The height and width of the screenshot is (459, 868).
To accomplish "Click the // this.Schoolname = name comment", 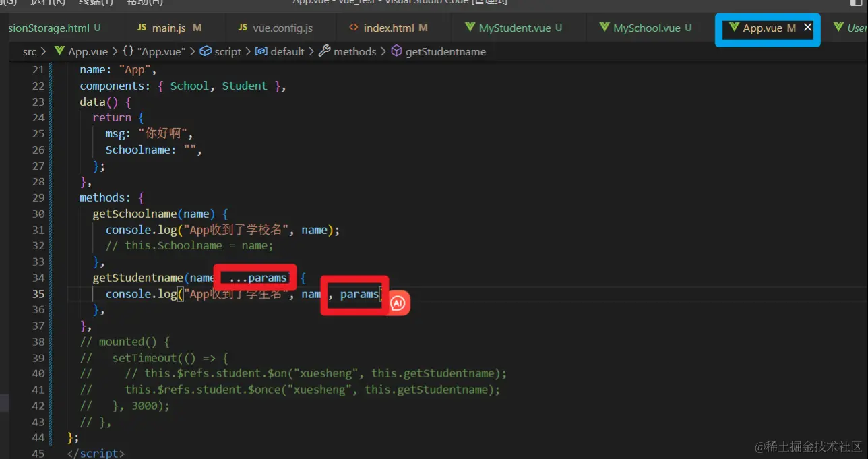I will click(x=189, y=245).
